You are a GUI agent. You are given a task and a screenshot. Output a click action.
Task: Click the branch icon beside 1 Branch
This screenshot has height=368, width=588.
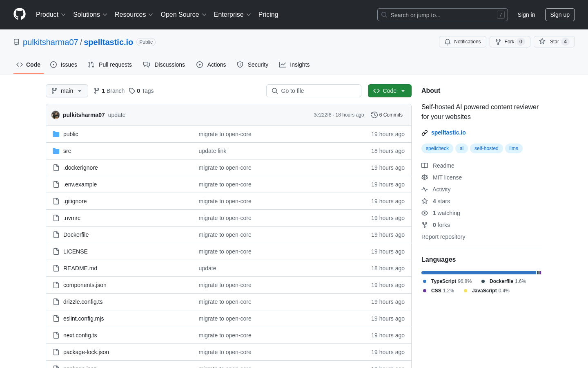point(97,91)
